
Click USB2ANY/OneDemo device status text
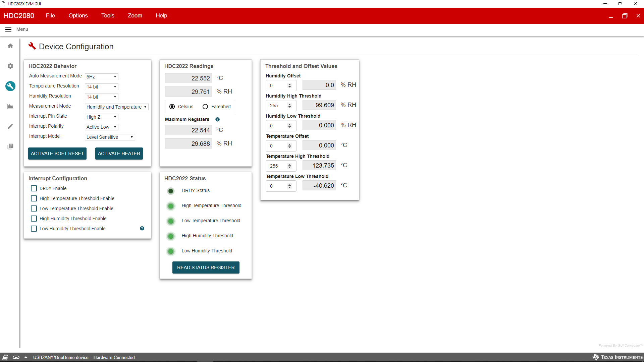pyautogui.click(x=61, y=357)
